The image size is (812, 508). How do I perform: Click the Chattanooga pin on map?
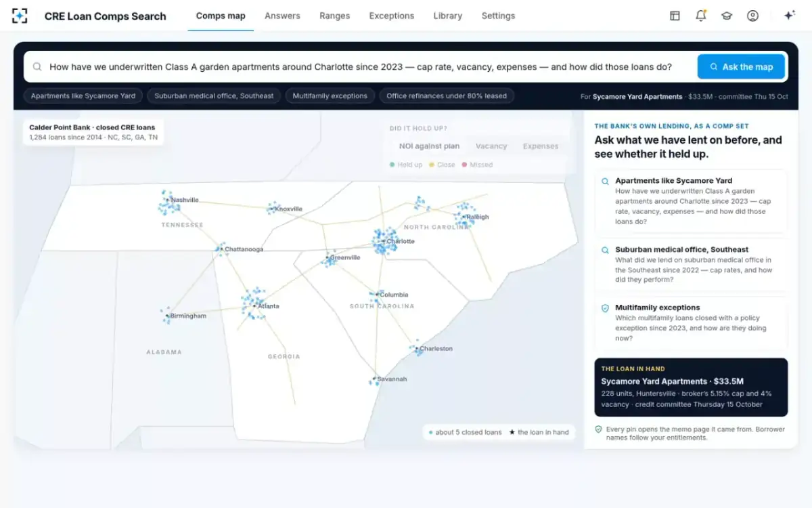point(221,249)
